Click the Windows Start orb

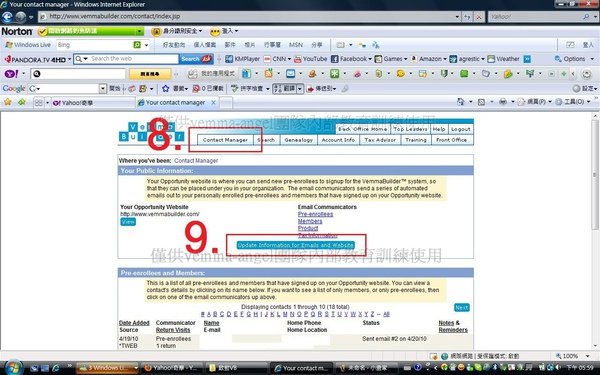14,368
